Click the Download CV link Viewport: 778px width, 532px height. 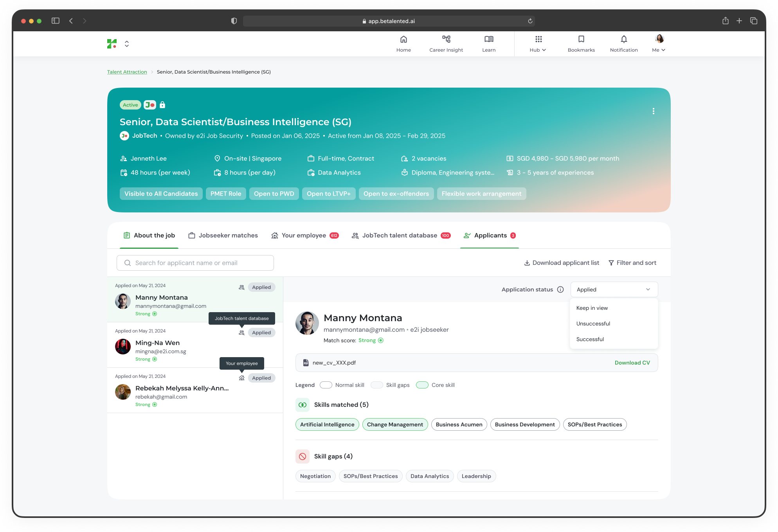click(x=632, y=363)
